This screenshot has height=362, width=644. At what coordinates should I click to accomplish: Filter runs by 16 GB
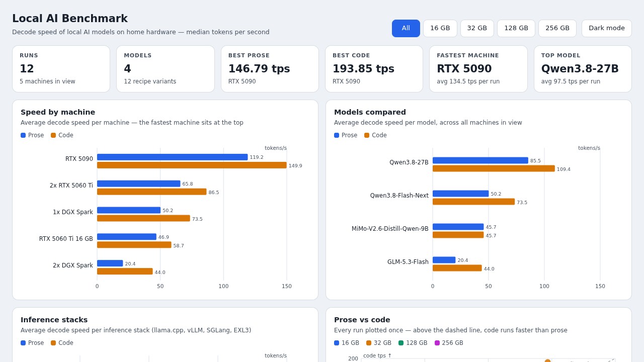[440, 28]
